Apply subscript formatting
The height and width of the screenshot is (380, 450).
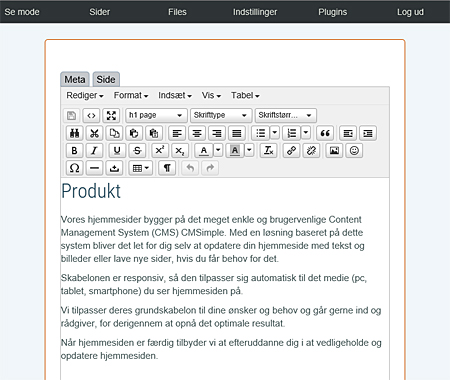(x=180, y=150)
